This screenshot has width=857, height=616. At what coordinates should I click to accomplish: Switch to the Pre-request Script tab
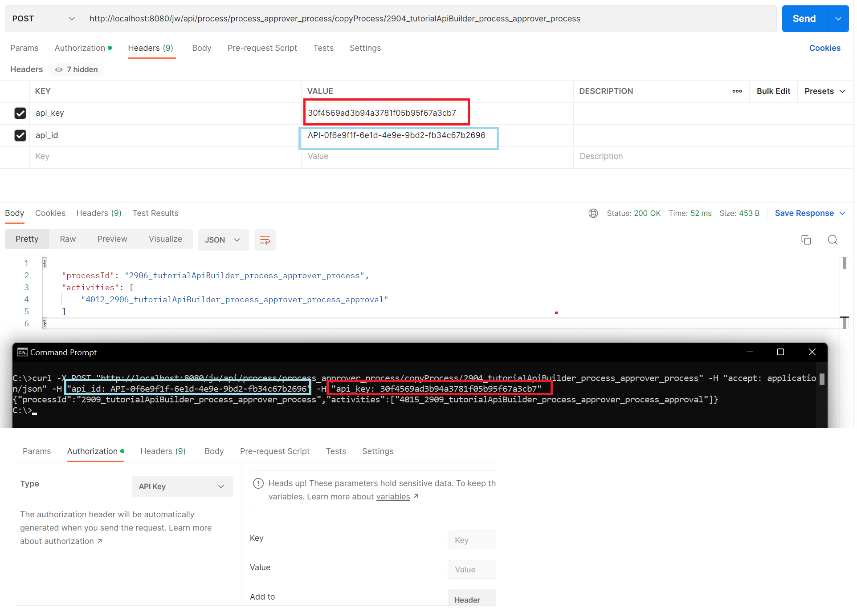click(262, 48)
